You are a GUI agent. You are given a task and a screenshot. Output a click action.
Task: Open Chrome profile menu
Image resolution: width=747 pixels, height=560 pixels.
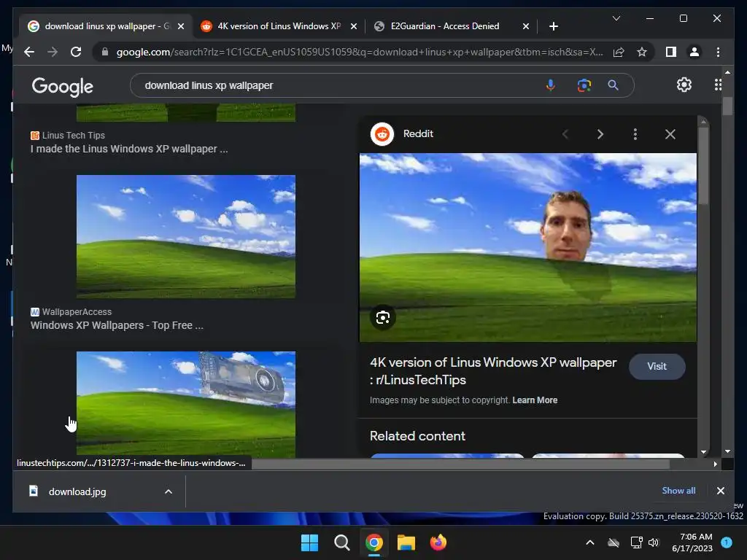click(694, 52)
